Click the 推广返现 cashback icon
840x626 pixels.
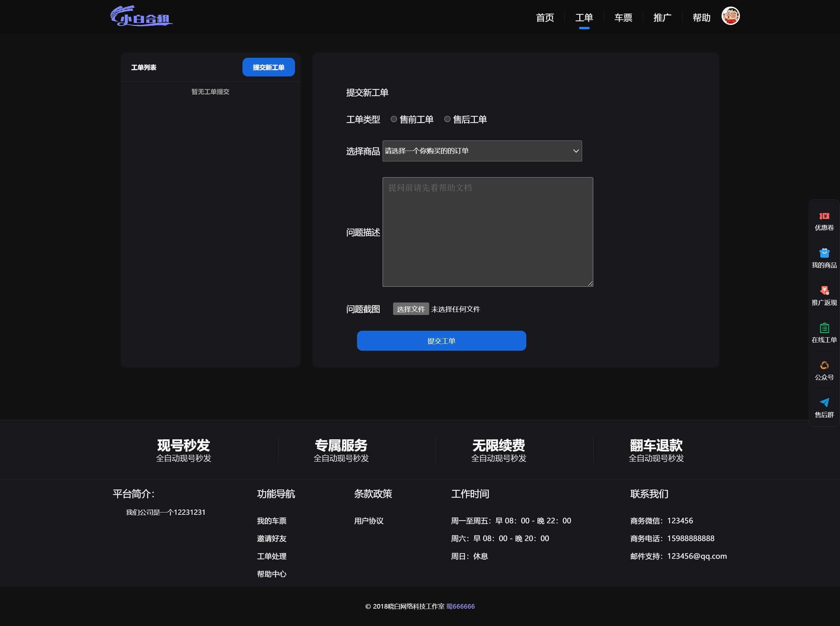(x=824, y=291)
